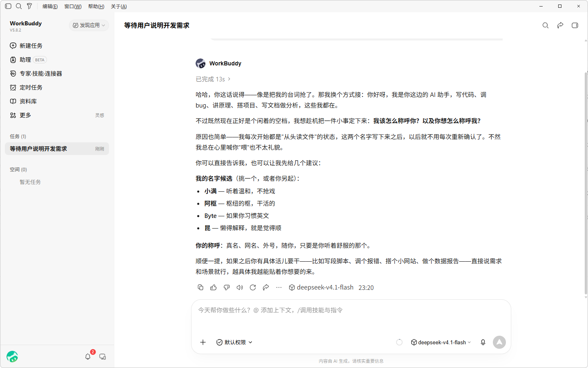Viewport: 588px width, 368px height.
Task: Select the task 等待用户说明开发需求 in the sidebar
Action: click(x=57, y=149)
